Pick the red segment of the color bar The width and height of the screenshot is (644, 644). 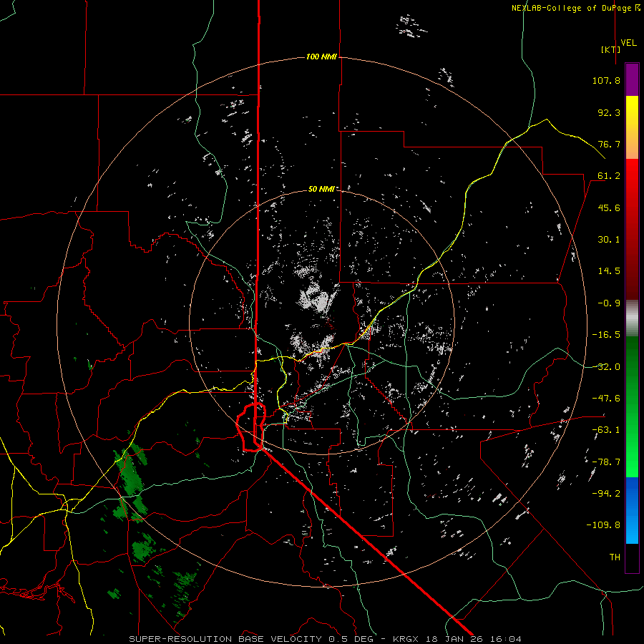click(632, 229)
